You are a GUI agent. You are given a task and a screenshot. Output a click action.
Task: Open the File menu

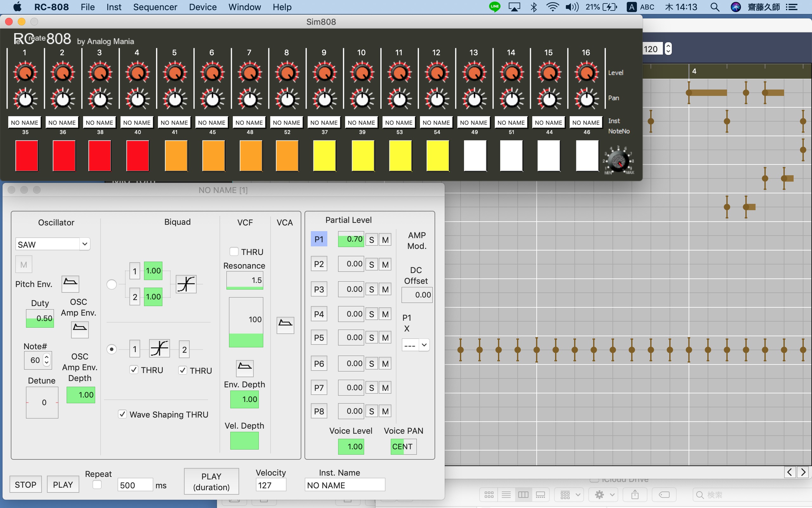pos(88,7)
